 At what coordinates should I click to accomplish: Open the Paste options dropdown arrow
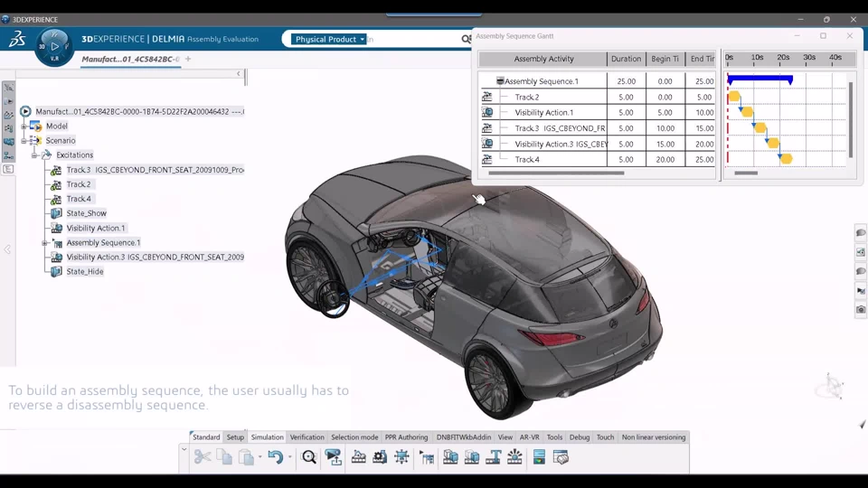point(260,457)
